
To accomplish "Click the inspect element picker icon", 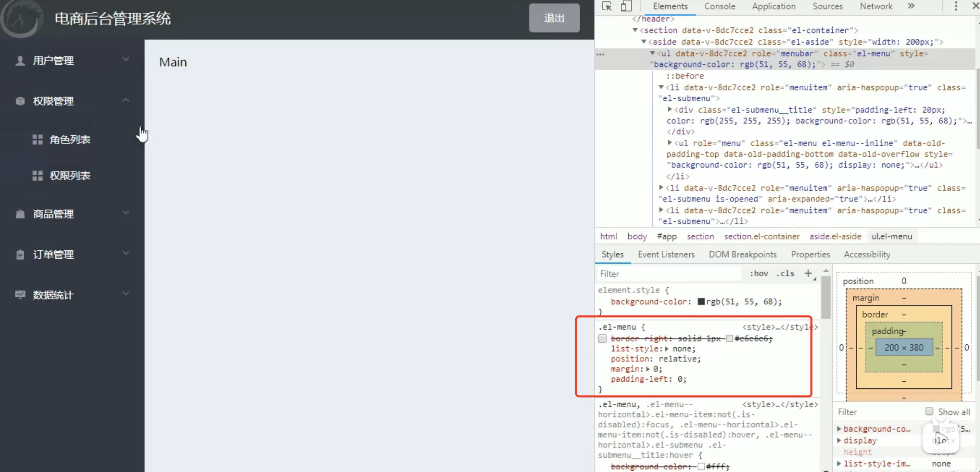I will (x=607, y=7).
